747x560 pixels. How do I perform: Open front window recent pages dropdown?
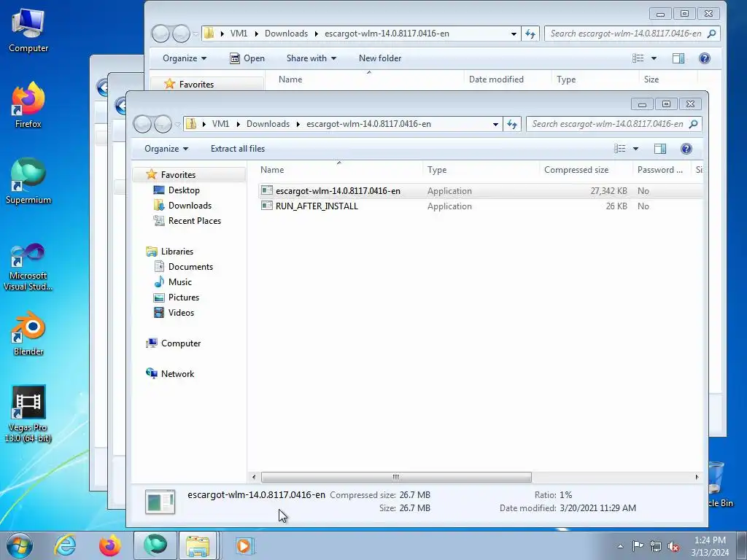pyautogui.click(x=178, y=124)
